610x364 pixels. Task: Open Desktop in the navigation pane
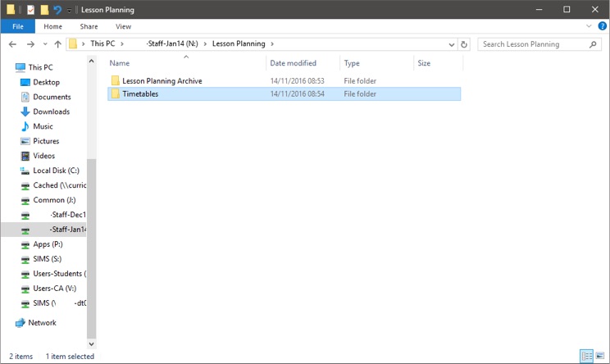(46, 82)
